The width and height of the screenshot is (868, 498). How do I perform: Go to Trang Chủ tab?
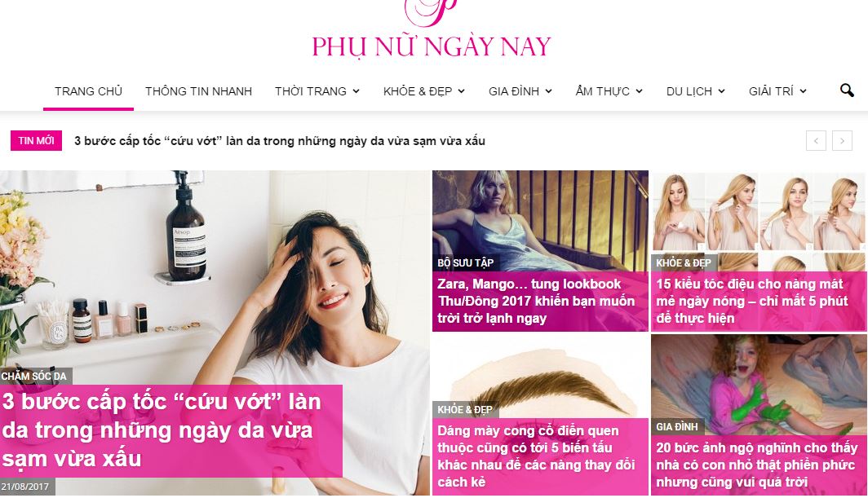tap(89, 91)
